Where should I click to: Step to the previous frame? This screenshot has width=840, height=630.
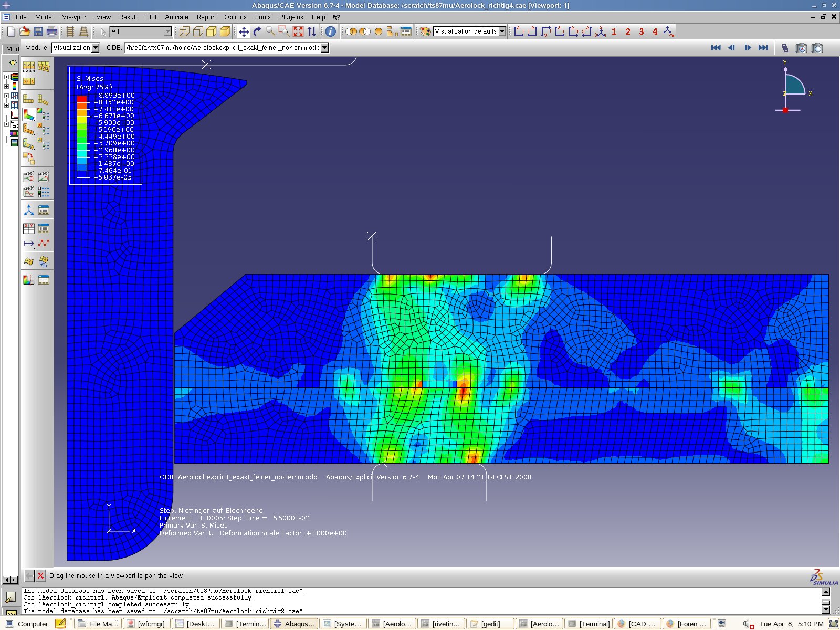pos(731,48)
